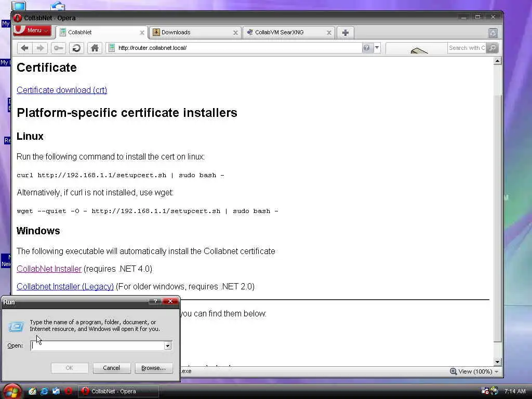
Task: Maximize the Opera window
Action: 478,17
